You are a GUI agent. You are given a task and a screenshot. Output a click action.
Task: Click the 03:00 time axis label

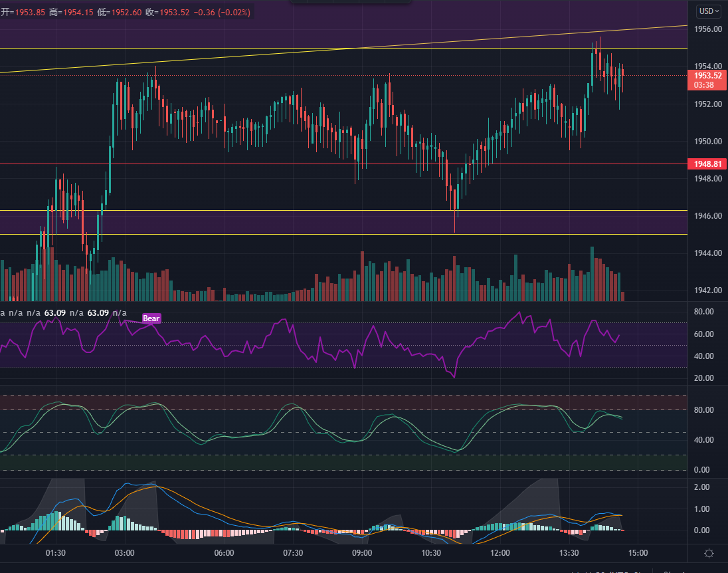pos(124,553)
